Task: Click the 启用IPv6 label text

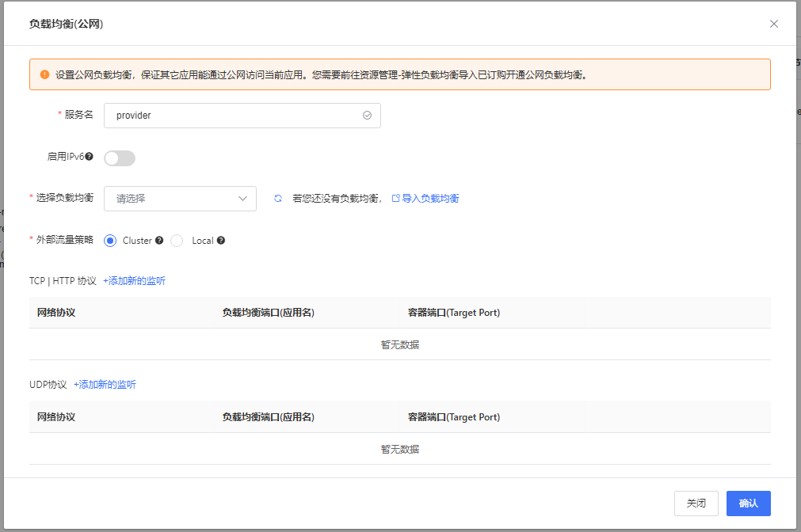Action: click(x=66, y=156)
